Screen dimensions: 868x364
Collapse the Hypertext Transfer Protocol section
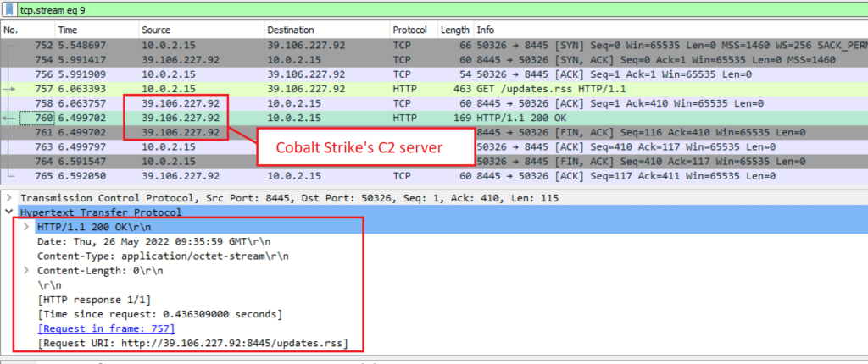tap(9, 212)
